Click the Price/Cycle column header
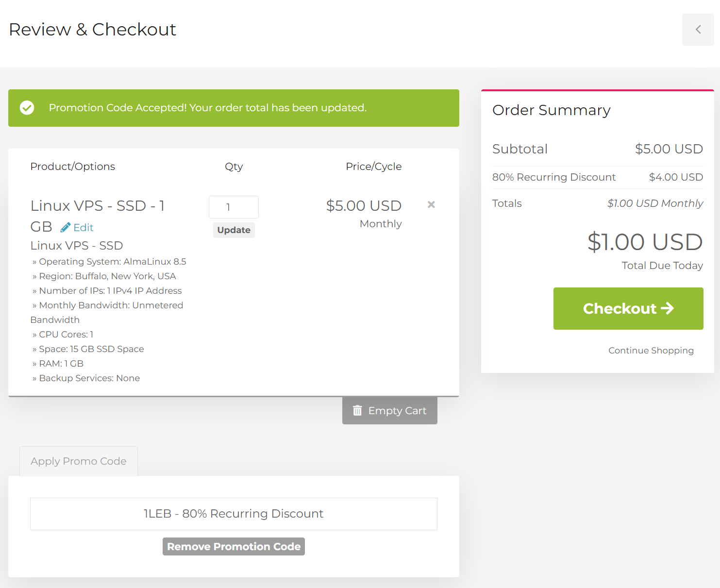Image resolution: width=720 pixels, height=588 pixels. pos(373,167)
